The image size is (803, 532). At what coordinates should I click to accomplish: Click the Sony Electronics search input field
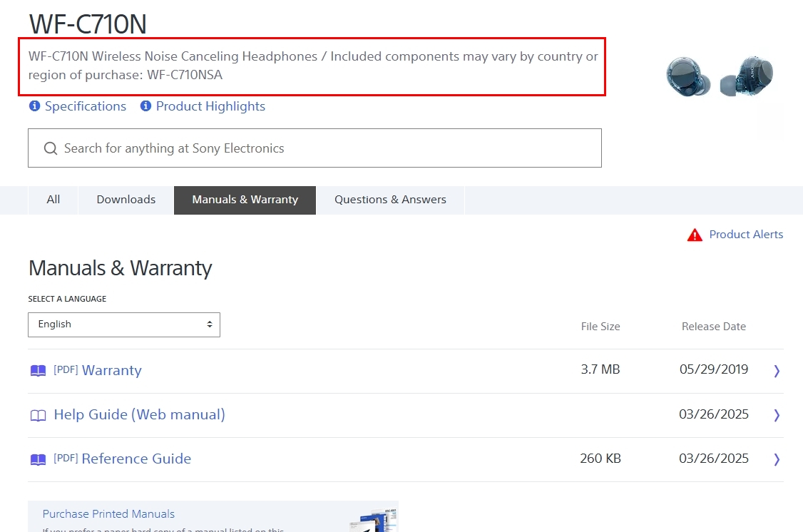tap(321, 148)
